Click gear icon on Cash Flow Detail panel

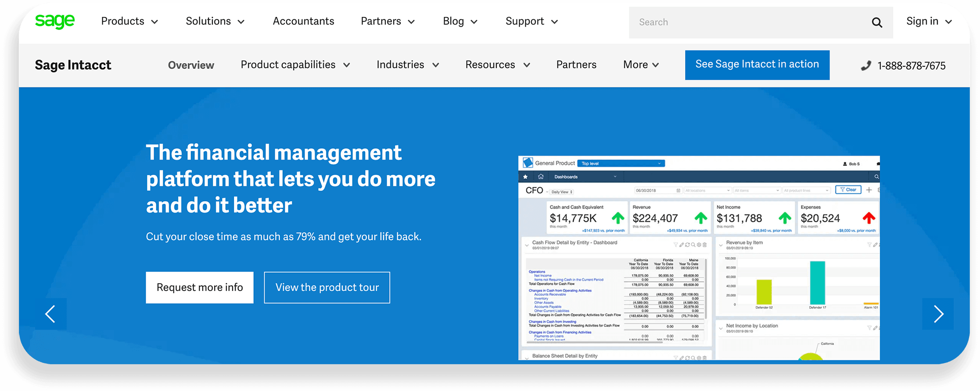click(x=699, y=245)
